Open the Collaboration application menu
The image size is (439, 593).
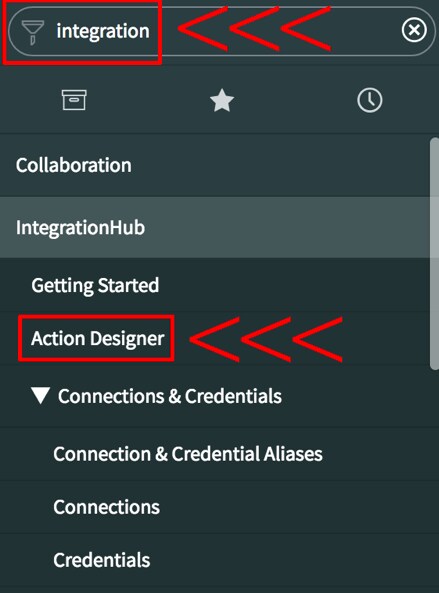pyautogui.click(x=74, y=165)
